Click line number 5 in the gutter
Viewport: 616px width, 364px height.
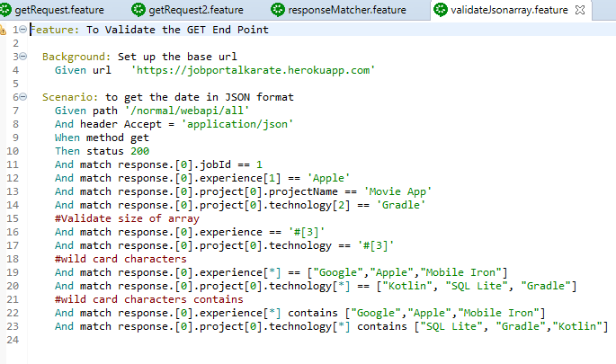pos(15,84)
